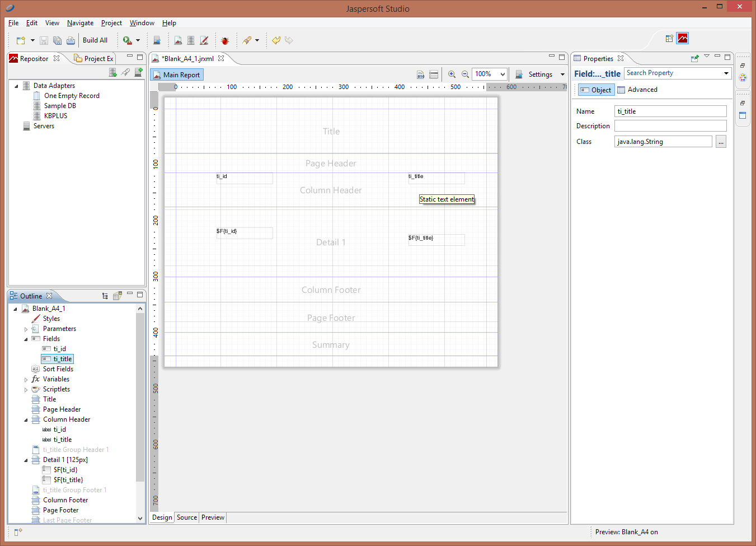Click Outline panel scroll down arrow

pos(140,519)
